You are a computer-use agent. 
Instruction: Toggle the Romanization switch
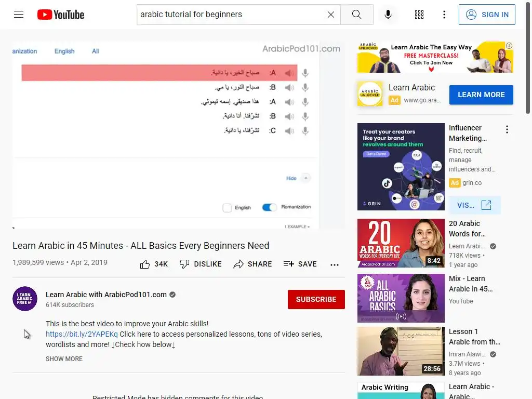pyautogui.click(x=270, y=207)
